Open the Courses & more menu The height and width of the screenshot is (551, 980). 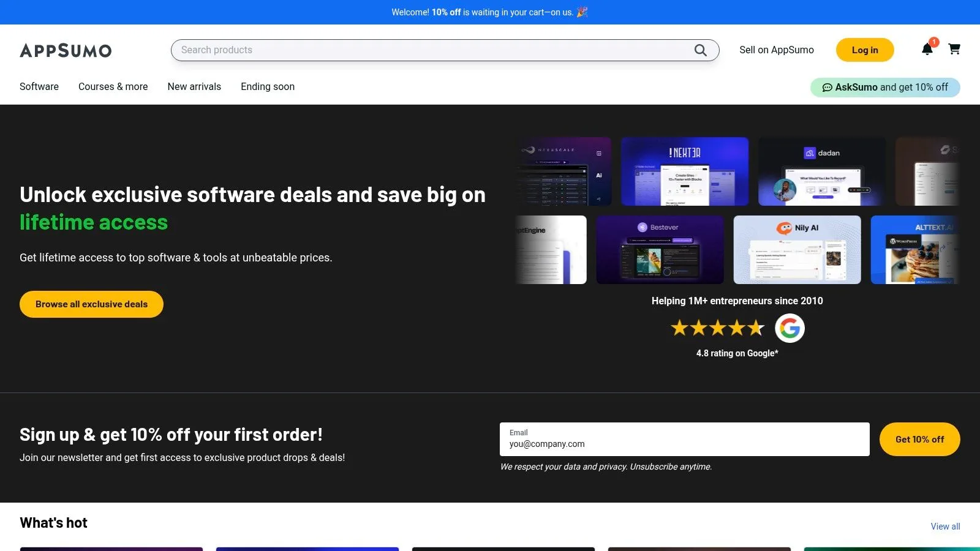(113, 87)
